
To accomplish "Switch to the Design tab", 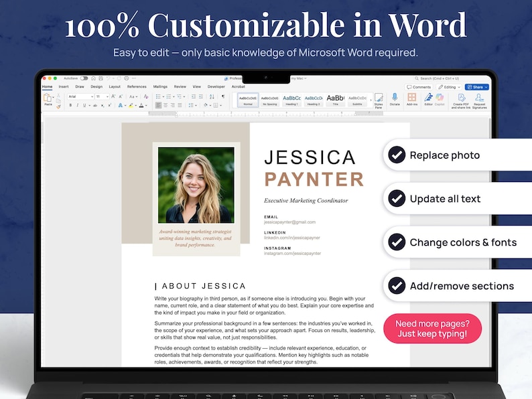I will [x=96, y=87].
